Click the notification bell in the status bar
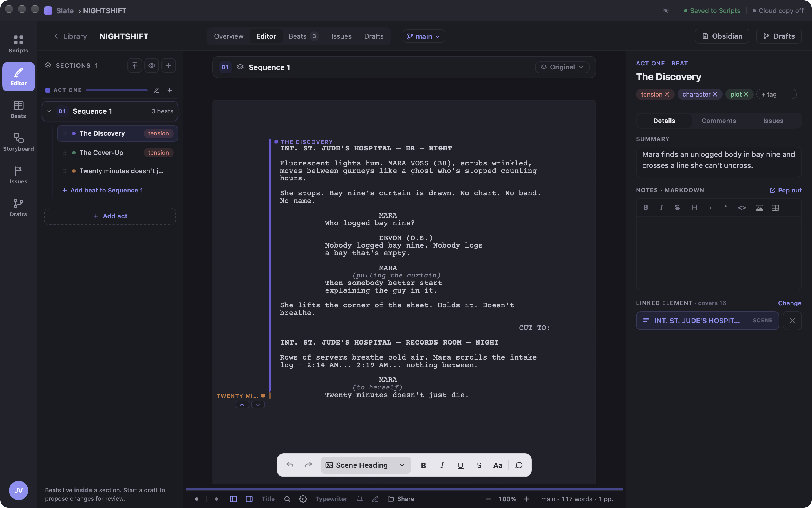The width and height of the screenshot is (812, 508). pyautogui.click(x=360, y=499)
